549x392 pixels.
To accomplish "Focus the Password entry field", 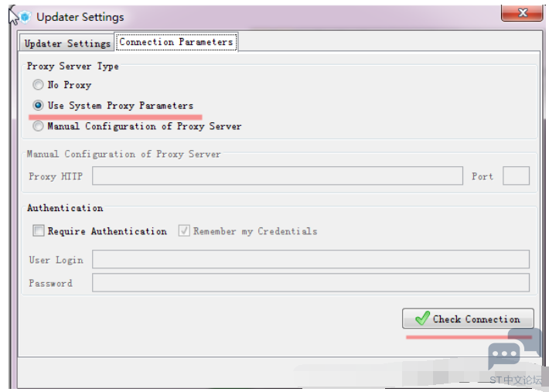I will click(x=311, y=282).
